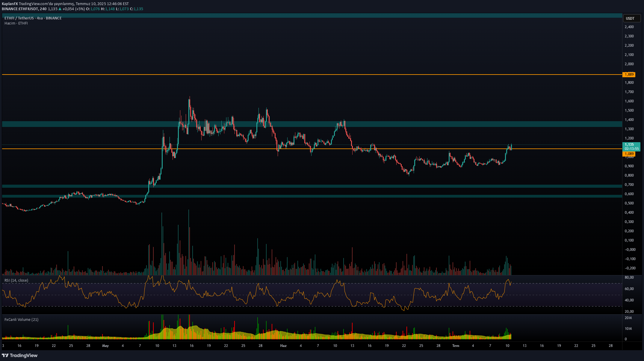Click the Tem label on time axis
Image resolution: width=644 pixels, height=361 pixels.
pyautogui.click(x=456, y=346)
